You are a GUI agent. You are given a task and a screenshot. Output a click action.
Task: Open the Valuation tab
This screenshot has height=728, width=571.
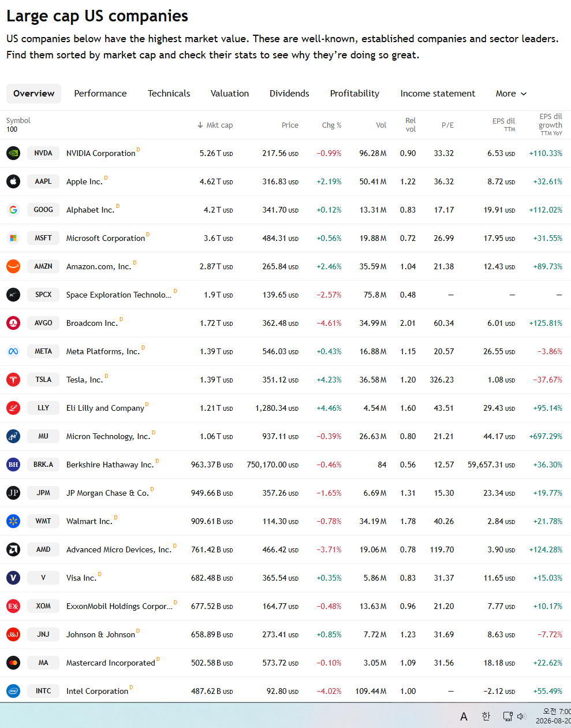230,94
